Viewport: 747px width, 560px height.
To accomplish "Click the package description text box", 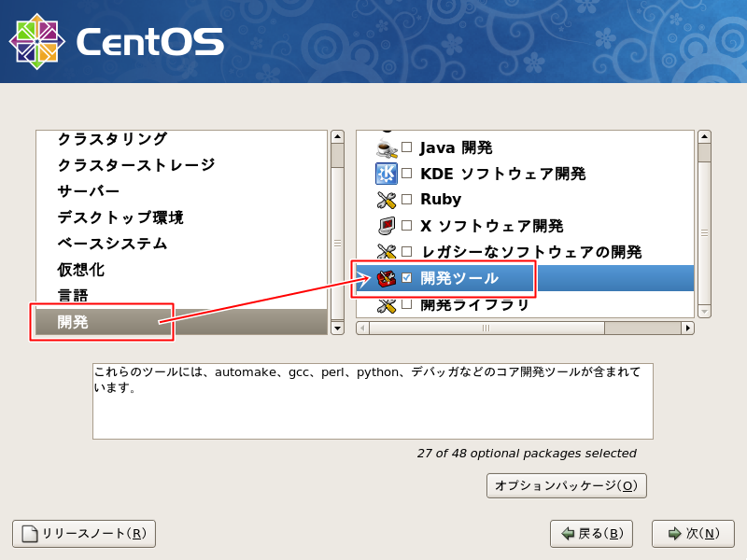I will click(373, 401).
